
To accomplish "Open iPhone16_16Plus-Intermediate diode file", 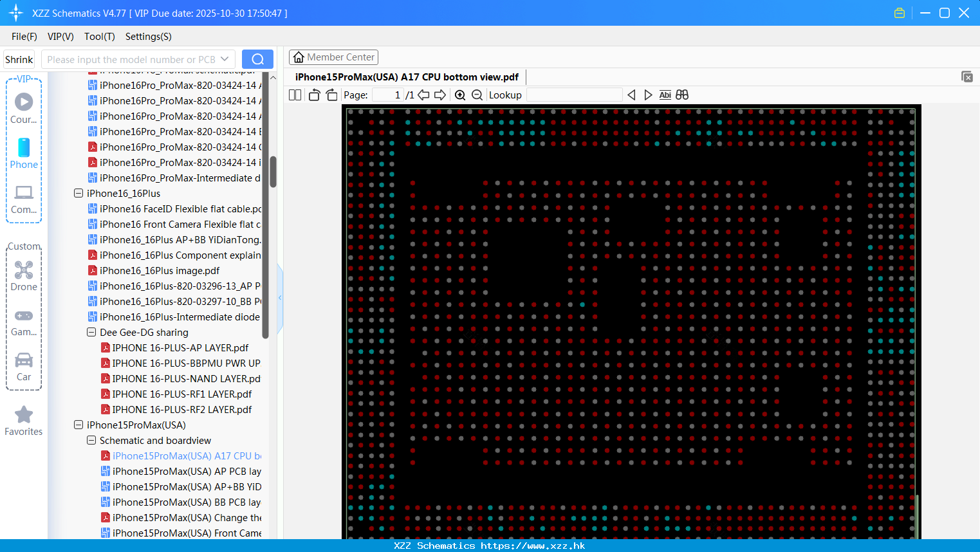I will pyautogui.click(x=174, y=317).
